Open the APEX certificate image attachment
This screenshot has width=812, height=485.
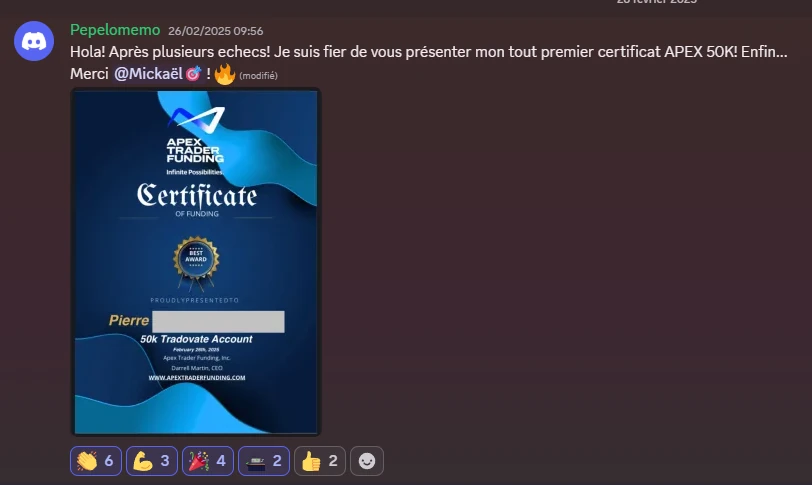196,262
